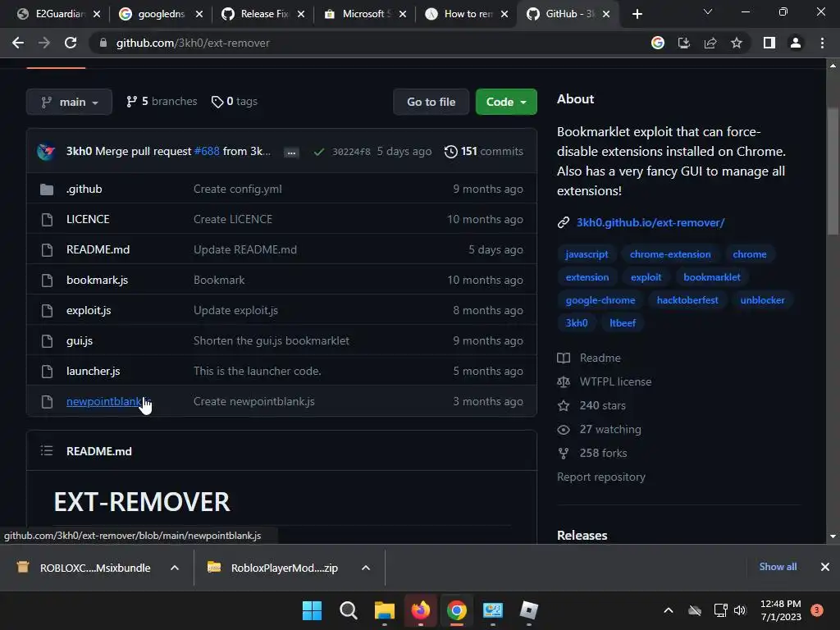
Task: Close the E2Guardian tab
Action: [x=97, y=14]
